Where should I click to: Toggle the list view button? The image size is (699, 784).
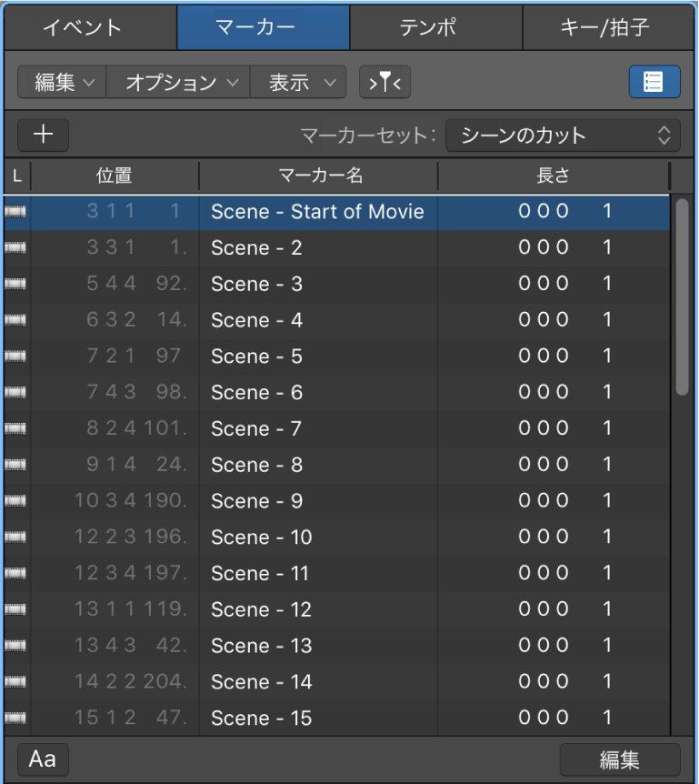click(x=654, y=82)
